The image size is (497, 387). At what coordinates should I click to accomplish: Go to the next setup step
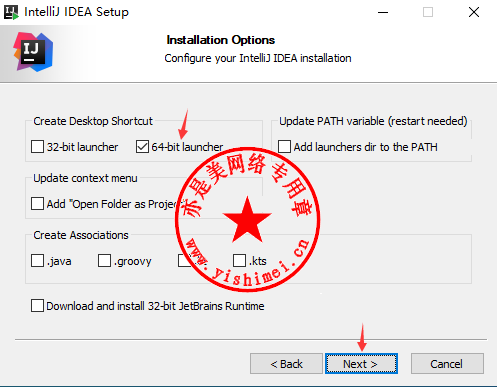coord(361,364)
